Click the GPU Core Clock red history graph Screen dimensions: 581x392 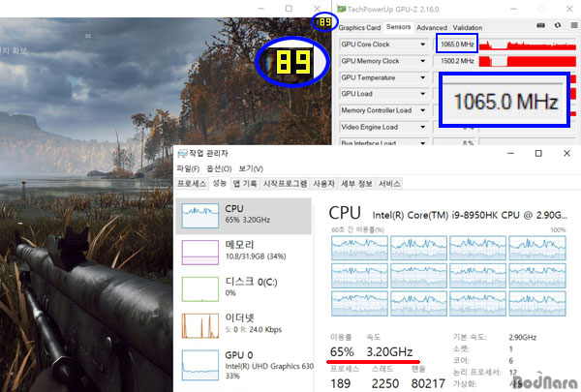pos(528,45)
